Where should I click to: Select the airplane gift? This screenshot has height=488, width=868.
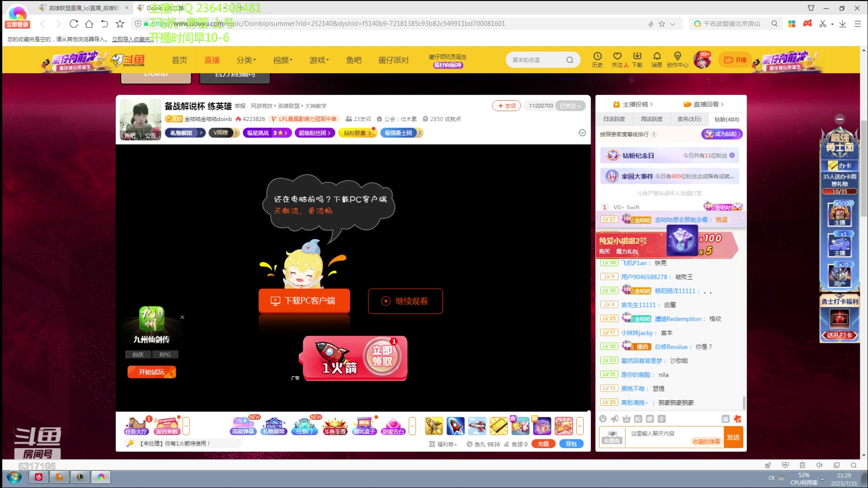click(x=477, y=426)
